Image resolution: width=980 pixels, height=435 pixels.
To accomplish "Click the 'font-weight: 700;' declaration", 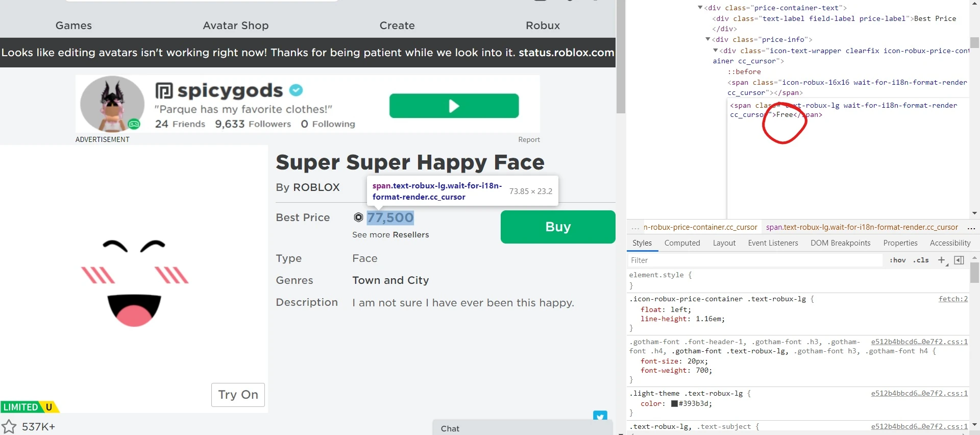I will (676, 371).
